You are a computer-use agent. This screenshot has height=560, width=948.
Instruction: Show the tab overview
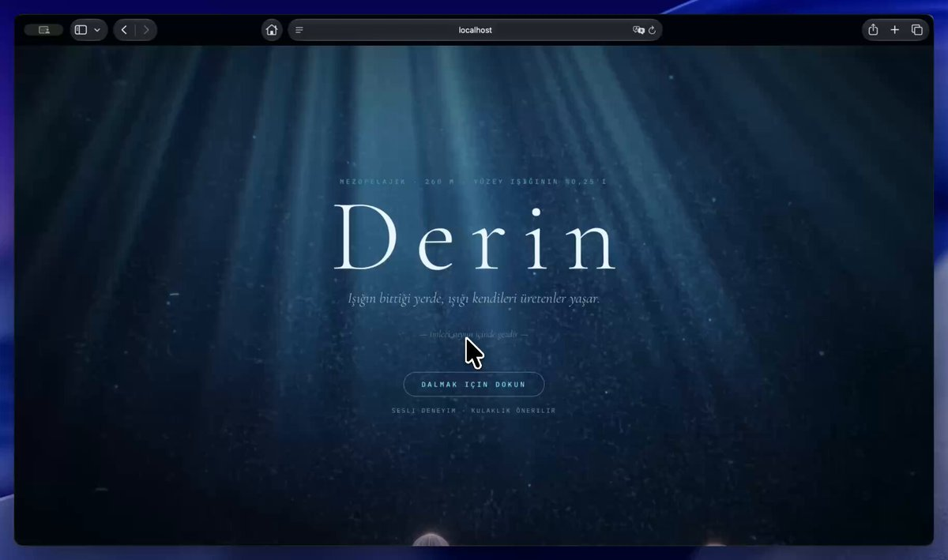point(917,30)
